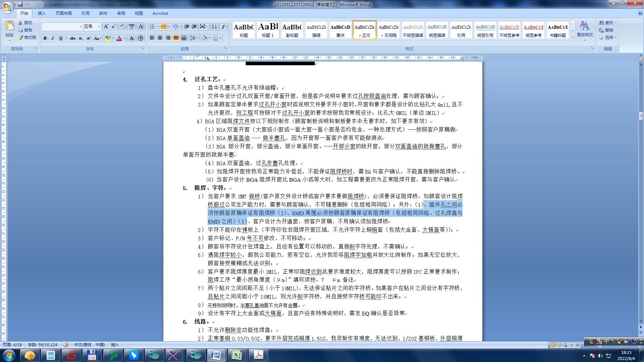Align paragraph text right
This screenshot has height=362, width=644.
[168, 38]
